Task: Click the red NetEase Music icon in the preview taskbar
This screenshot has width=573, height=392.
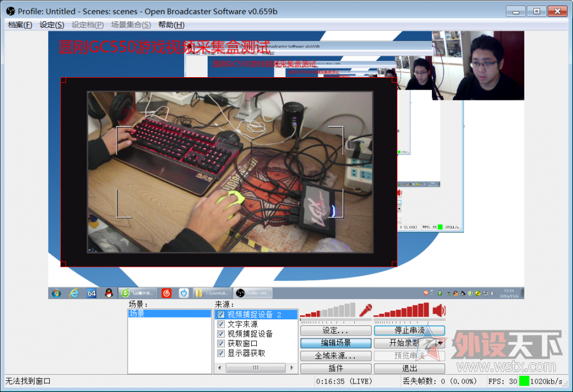Action: 167,293
